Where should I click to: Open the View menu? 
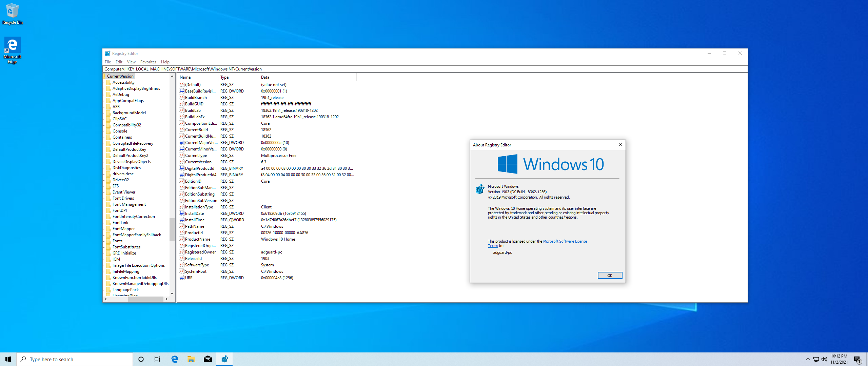coord(131,62)
